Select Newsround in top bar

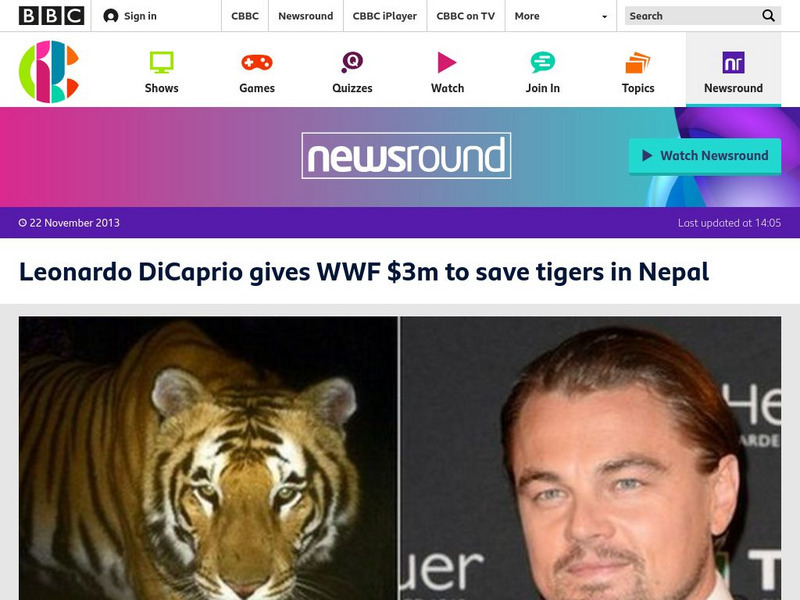click(x=306, y=16)
